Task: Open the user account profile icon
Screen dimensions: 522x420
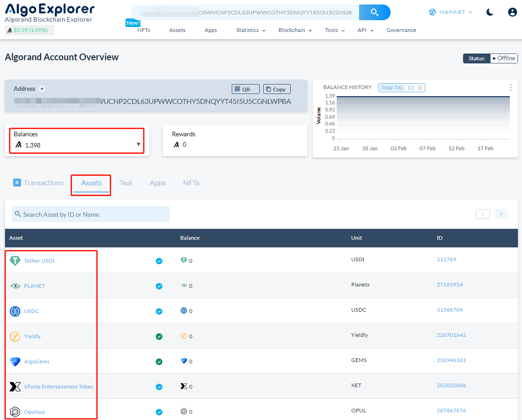Action: (x=512, y=13)
